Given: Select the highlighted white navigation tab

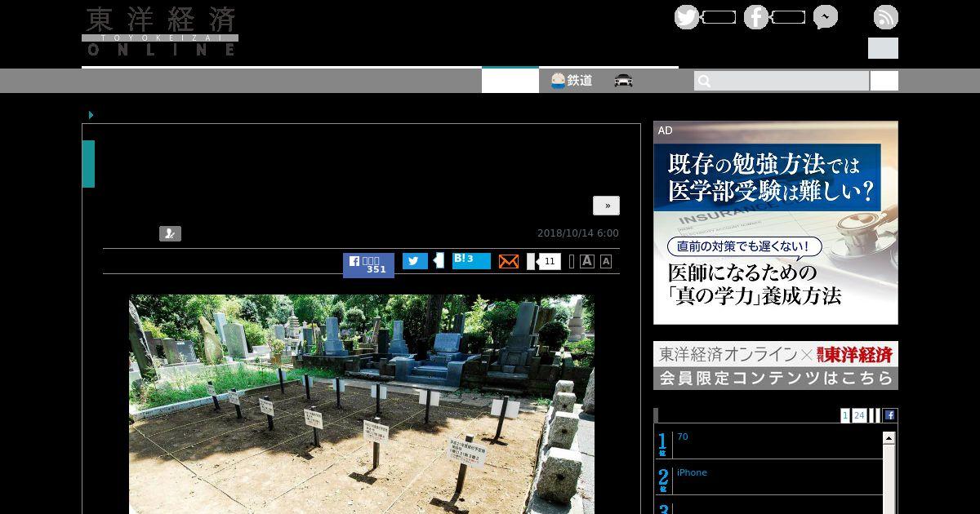Looking at the screenshot, I should point(510,81).
